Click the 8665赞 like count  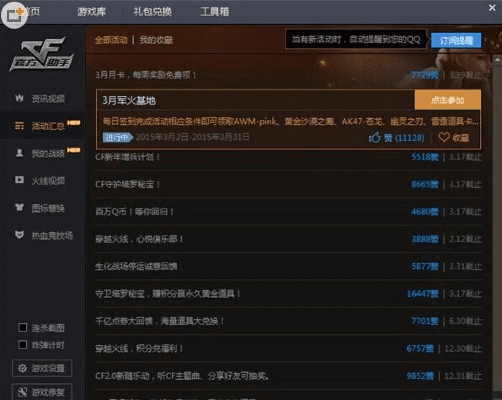click(424, 184)
